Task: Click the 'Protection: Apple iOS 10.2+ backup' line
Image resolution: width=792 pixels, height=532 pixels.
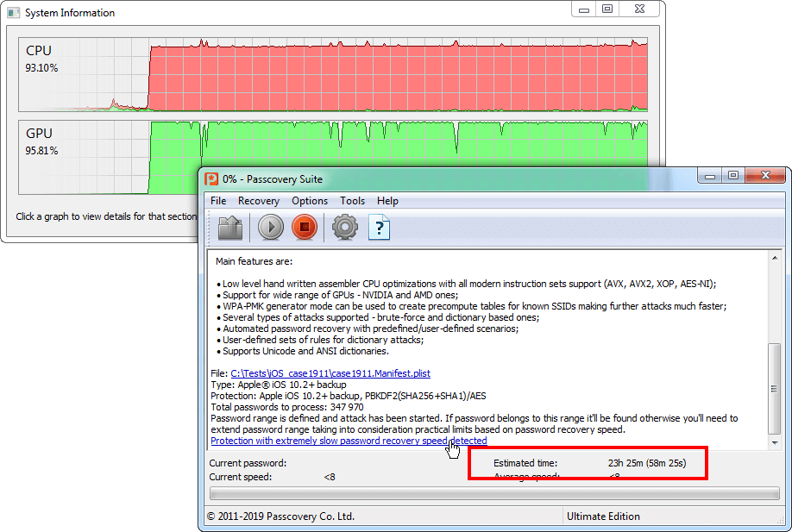Action: point(348,397)
